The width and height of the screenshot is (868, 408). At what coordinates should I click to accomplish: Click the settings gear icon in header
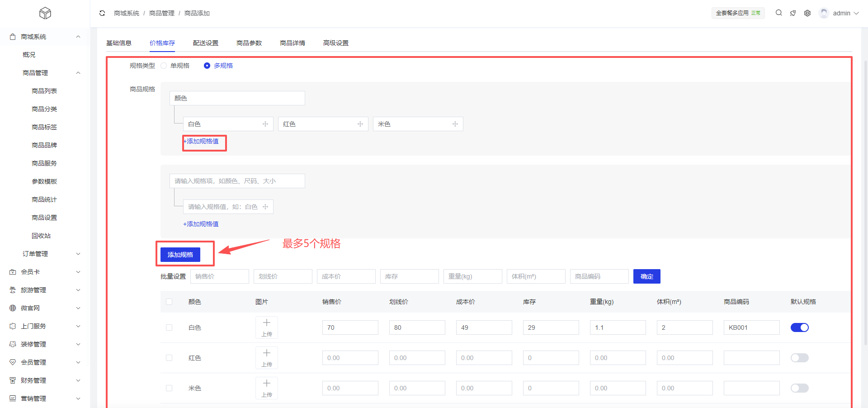pyautogui.click(x=807, y=13)
